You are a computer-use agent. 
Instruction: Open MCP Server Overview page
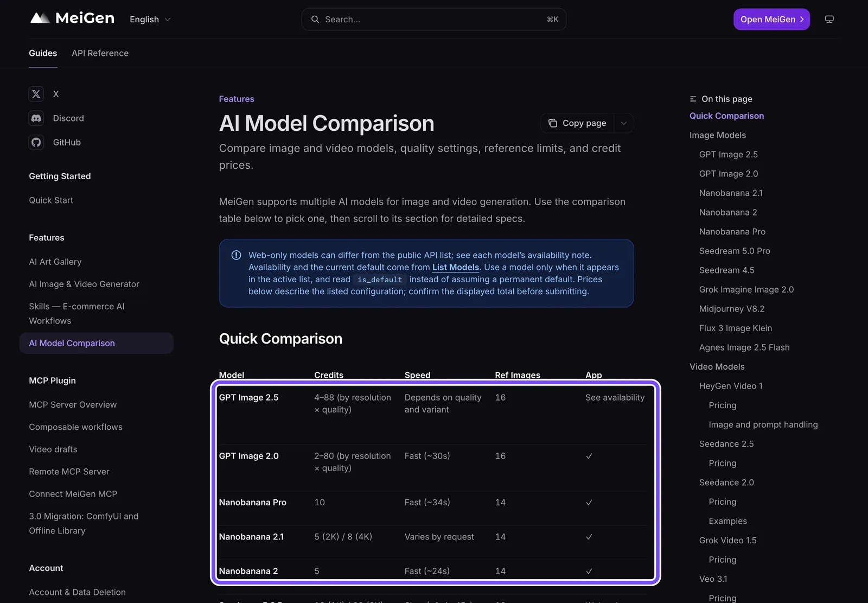tap(73, 405)
